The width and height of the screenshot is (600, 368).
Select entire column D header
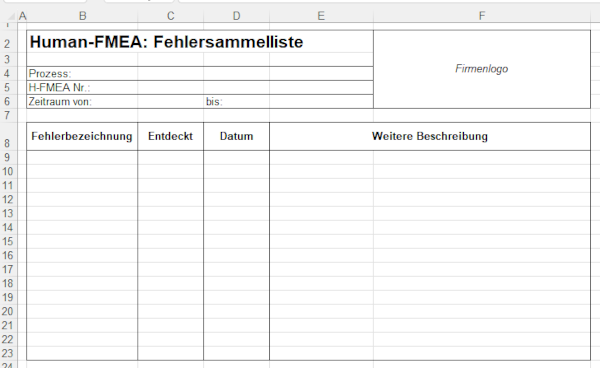point(236,16)
